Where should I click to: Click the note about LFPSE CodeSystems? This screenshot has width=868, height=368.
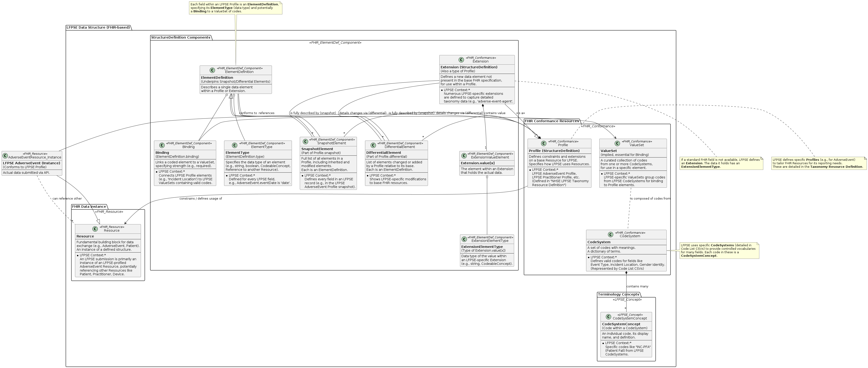(719, 250)
